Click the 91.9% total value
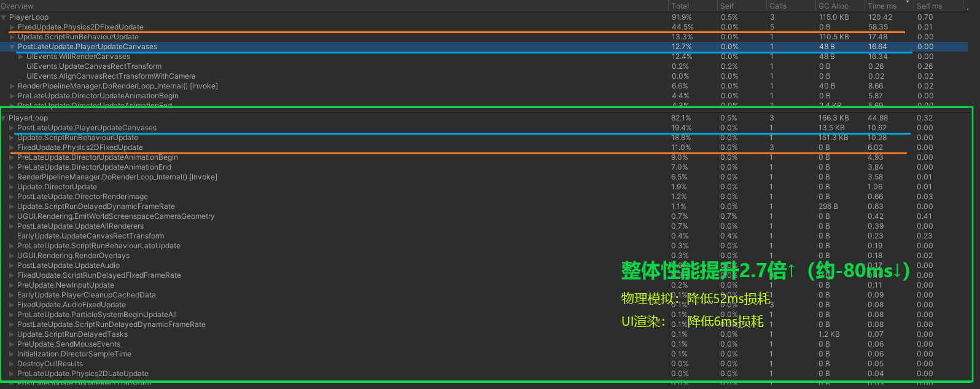The image size is (980, 389). click(x=682, y=17)
